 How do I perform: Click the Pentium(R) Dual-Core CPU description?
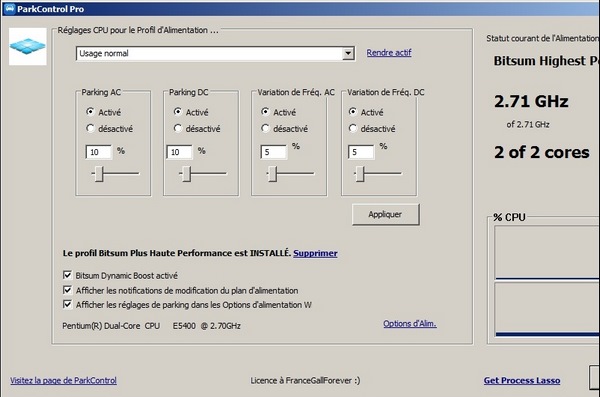(152, 326)
